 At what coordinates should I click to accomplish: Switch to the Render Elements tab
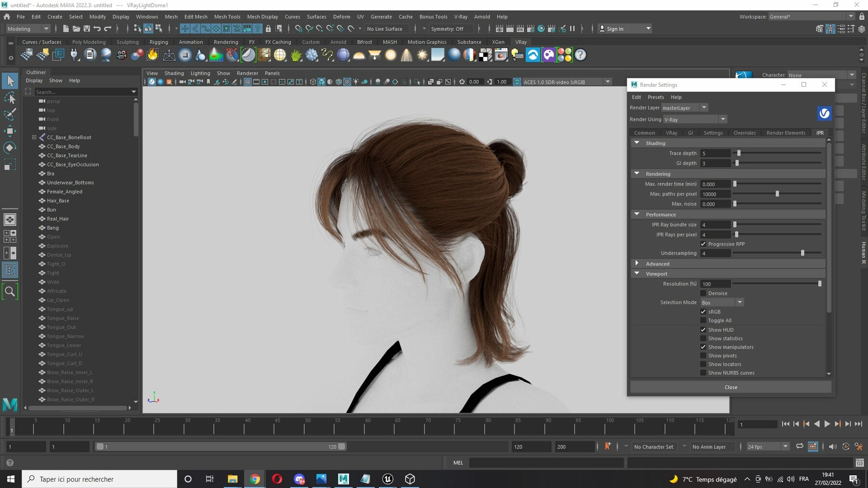tap(786, 133)
